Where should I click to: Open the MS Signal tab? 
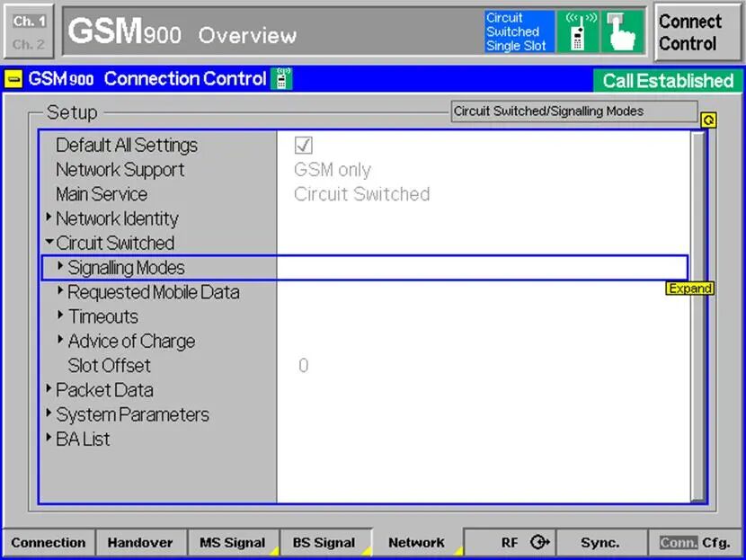pos(233,542)
